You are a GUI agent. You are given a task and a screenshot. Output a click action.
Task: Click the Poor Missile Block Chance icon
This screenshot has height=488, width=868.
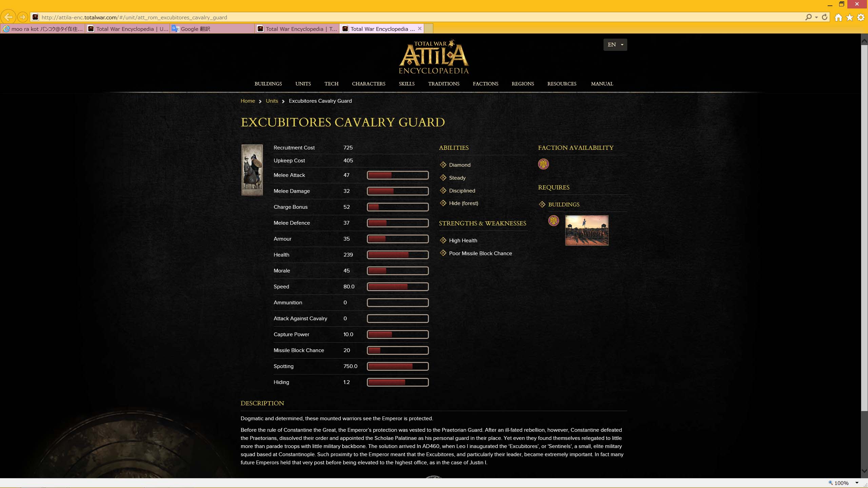443,253
